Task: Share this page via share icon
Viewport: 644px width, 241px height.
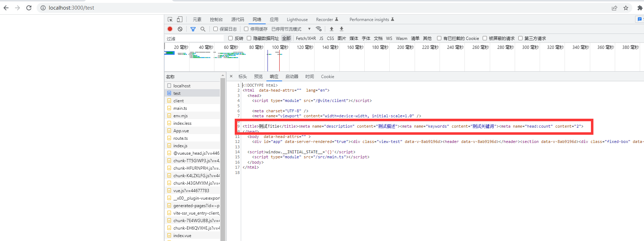Action: (614, 8)
